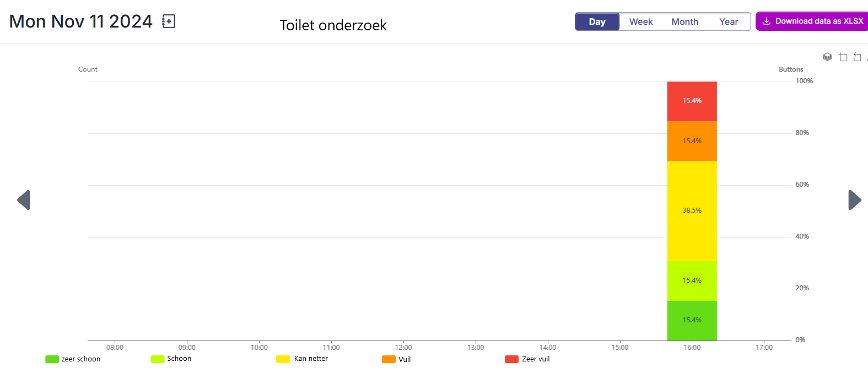The height and width of the screenshot is (373, 868).
Task: Go to next day with right arrow
Action: point(854,200)
